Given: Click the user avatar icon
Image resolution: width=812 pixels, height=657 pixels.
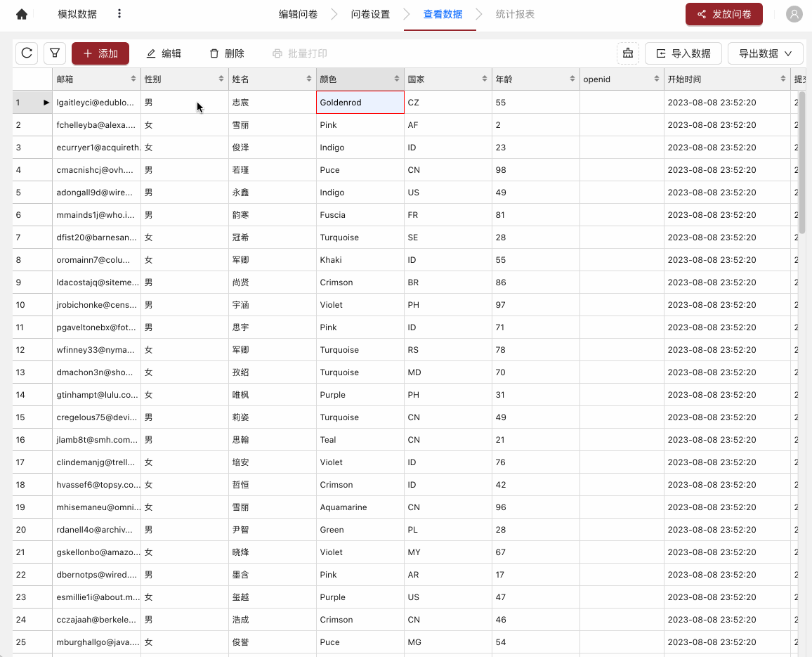Looking at the screenshot, I should point(794,14).
